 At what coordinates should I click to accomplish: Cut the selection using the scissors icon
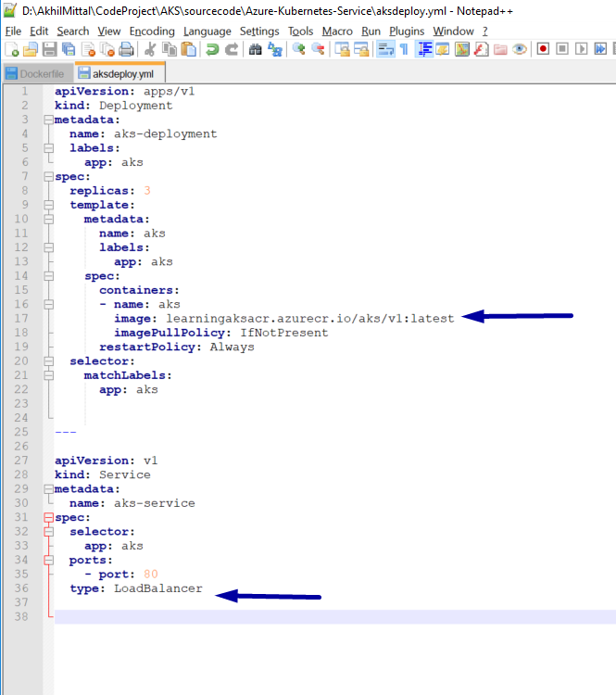150,49
